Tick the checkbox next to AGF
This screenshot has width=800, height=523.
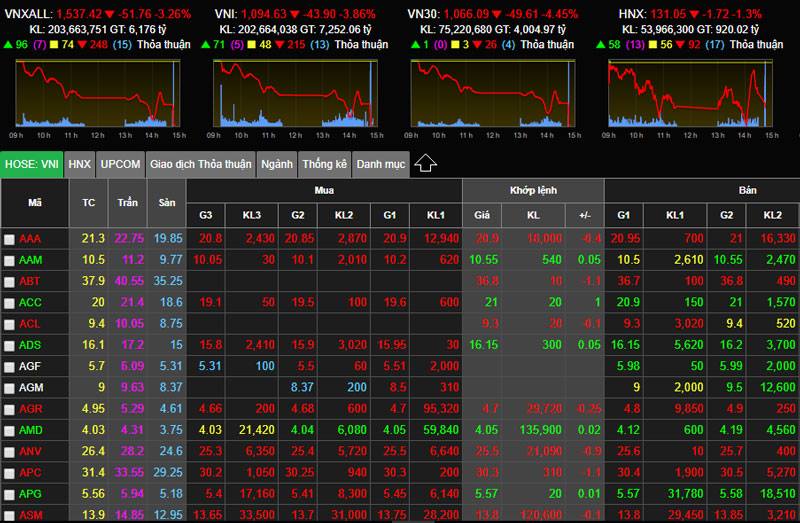(x=9, y=367)
